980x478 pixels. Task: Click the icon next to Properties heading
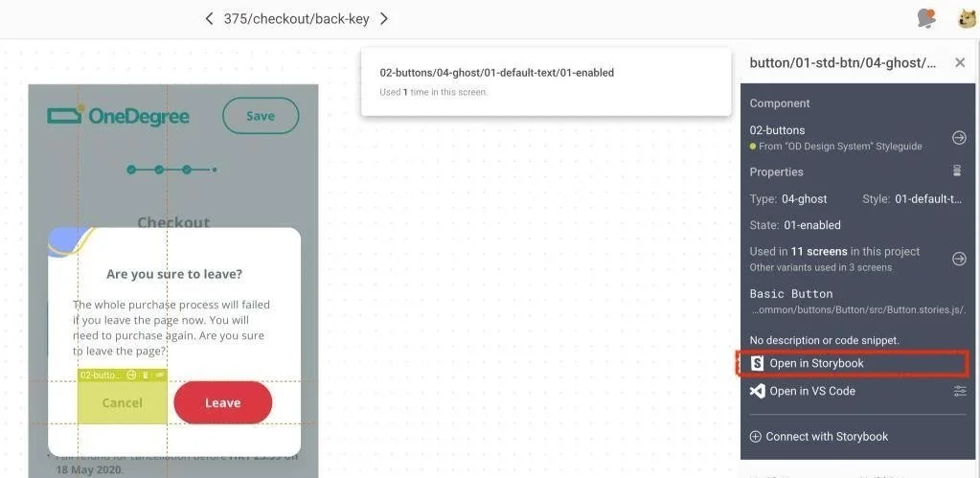click(956, 171)
